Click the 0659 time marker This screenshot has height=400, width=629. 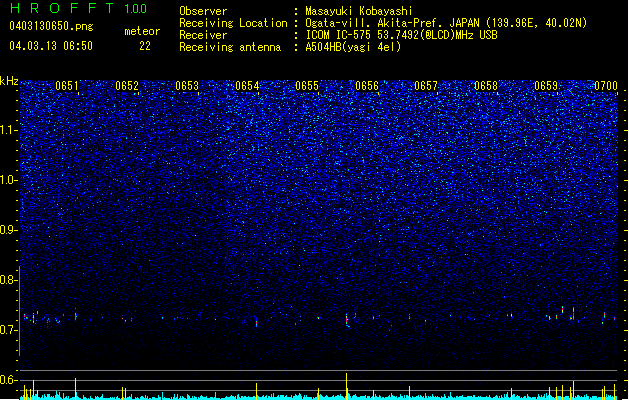click(x=546, y=86)
